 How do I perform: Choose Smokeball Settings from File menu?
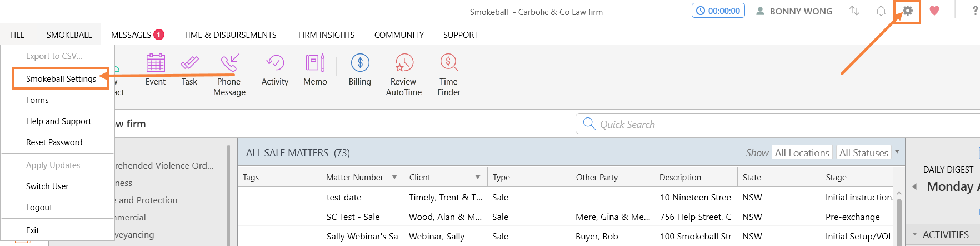(61, 79)
